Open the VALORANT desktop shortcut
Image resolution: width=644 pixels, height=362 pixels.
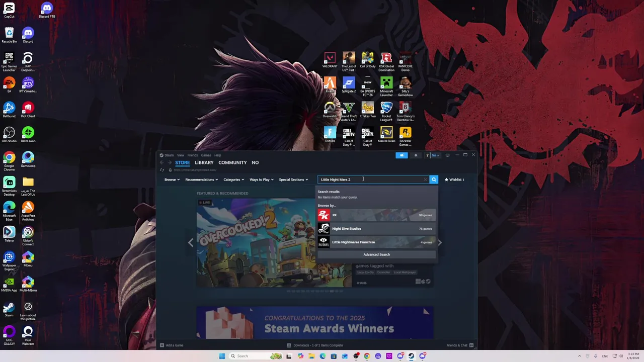coord(330,60)
